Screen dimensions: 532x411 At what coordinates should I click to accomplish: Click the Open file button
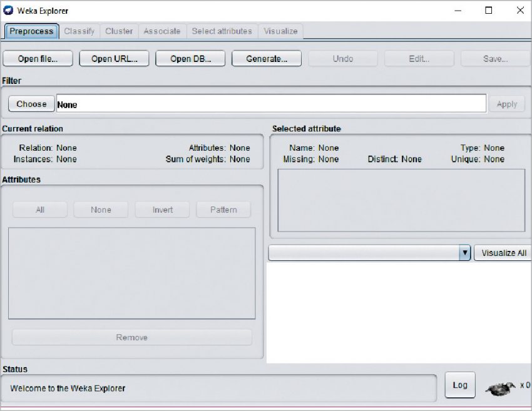click(37, 58)
